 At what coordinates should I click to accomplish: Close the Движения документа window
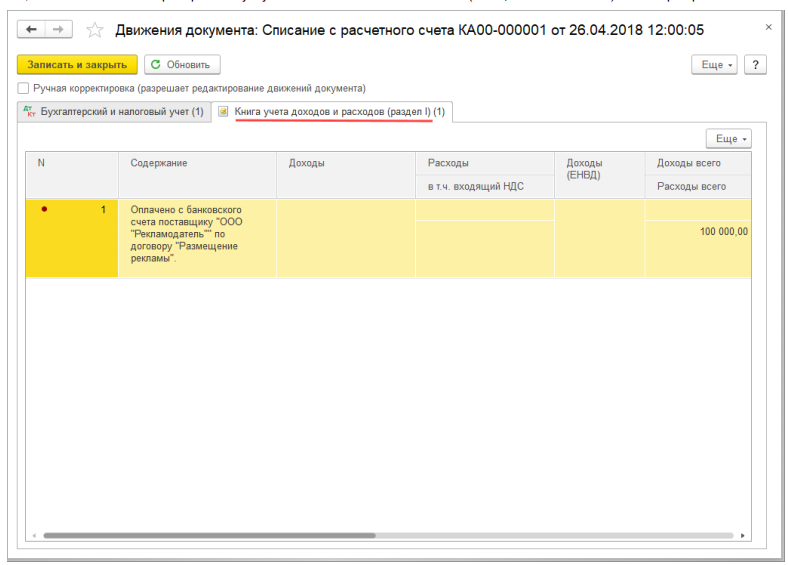768,28
